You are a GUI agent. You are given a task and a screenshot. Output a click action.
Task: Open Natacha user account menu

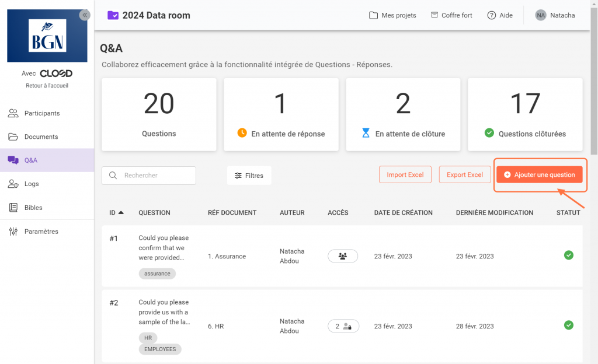point(562,15)
